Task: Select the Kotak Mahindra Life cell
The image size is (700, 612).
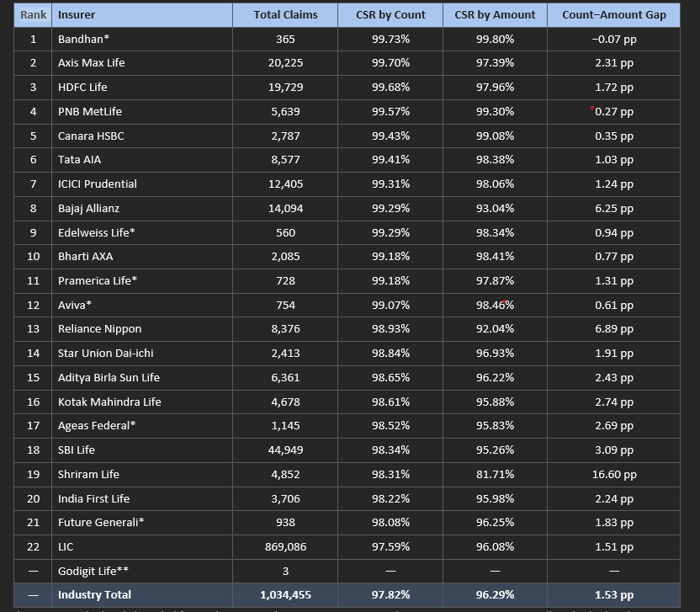Action: (x=142, y=402)
